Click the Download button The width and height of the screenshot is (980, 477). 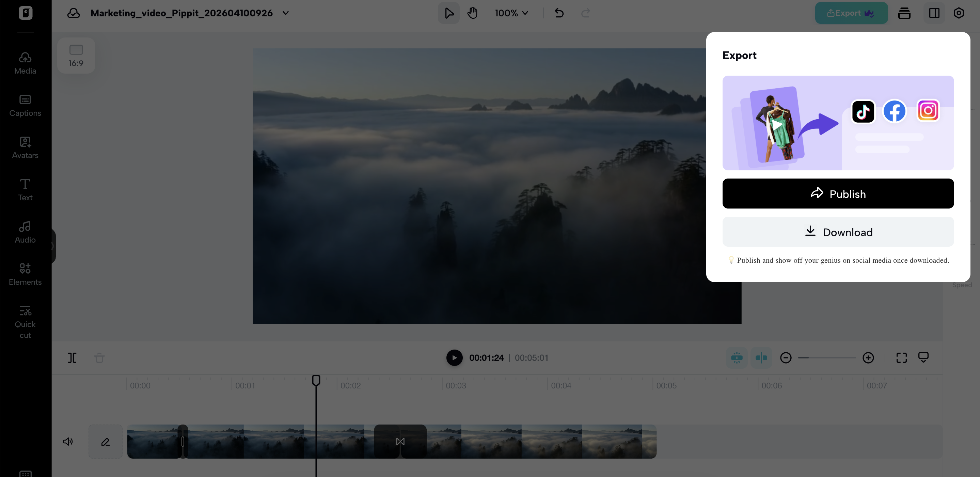838,232
